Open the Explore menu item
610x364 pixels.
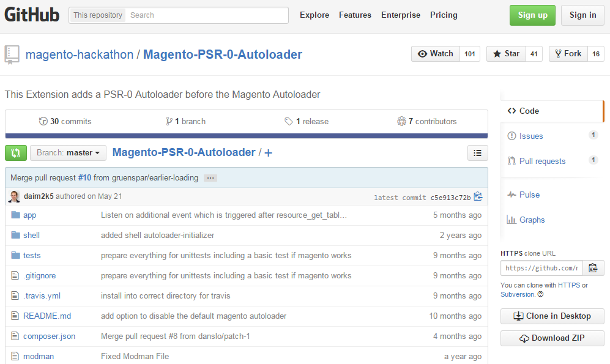314,15
